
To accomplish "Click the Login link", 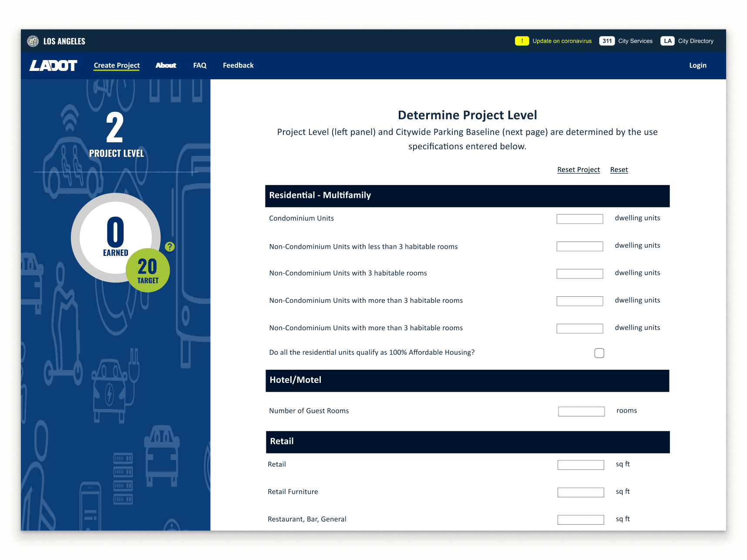I will pos(697,65).
